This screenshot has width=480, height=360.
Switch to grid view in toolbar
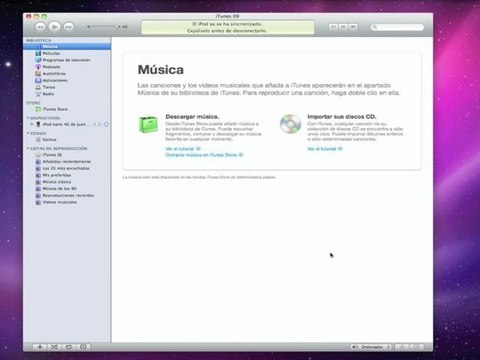coord(343,27)
